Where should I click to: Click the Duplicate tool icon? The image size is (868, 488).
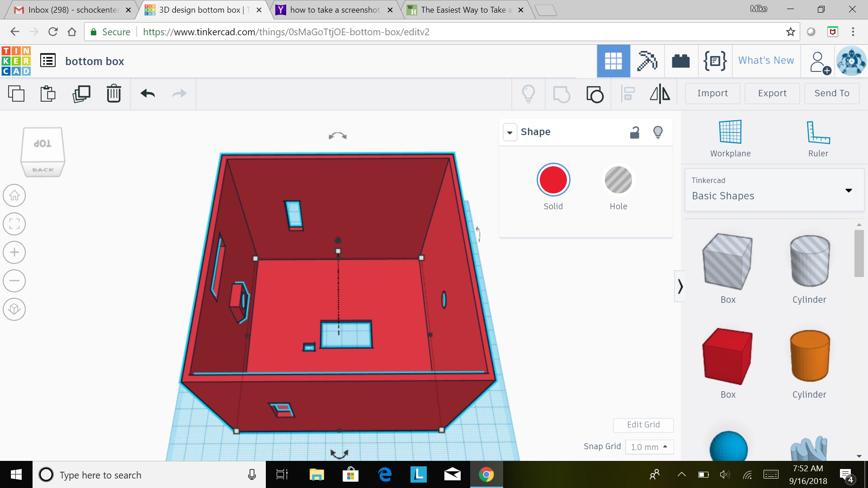pyautogui.click(x=81, y=94)
